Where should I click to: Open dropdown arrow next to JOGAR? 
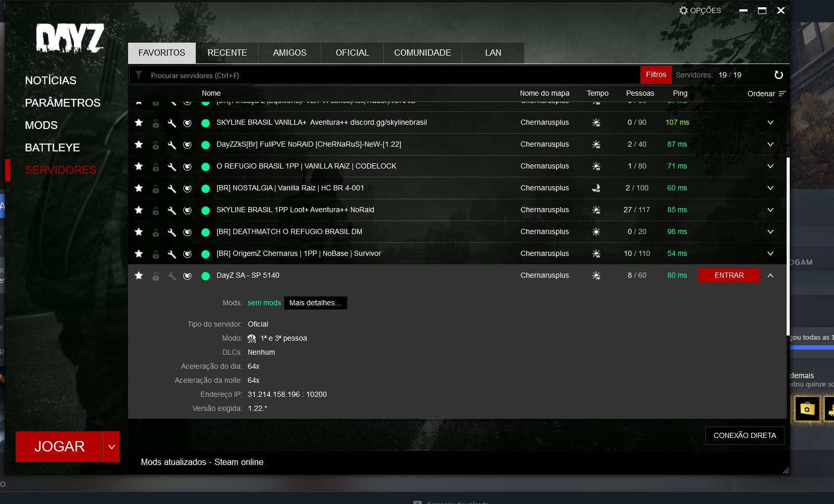pos(111,447)
